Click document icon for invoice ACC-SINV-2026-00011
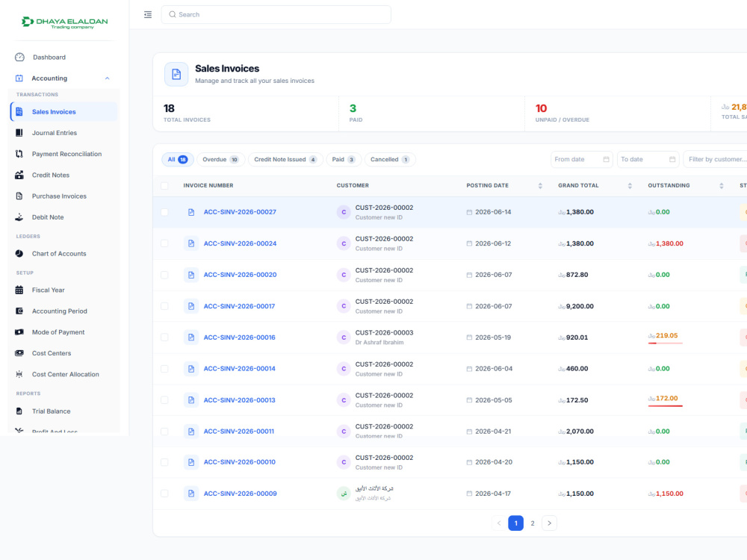Viewport: 747px width, 560px height. point(191,432)
